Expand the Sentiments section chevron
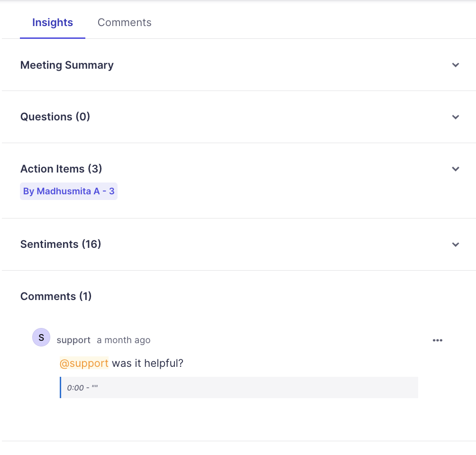476x455 pixels. point(456,245)
